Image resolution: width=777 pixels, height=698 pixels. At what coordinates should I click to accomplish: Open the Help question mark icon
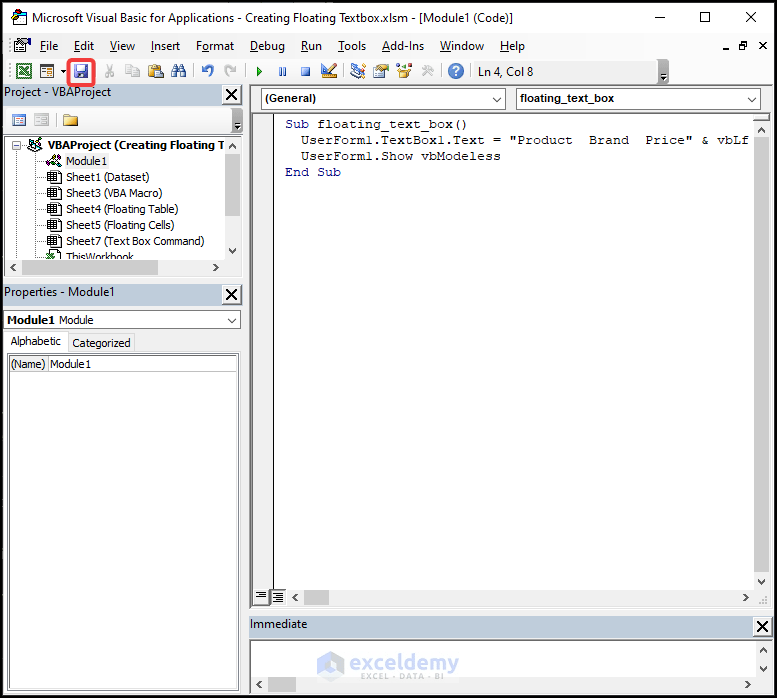tap(455, 71)
